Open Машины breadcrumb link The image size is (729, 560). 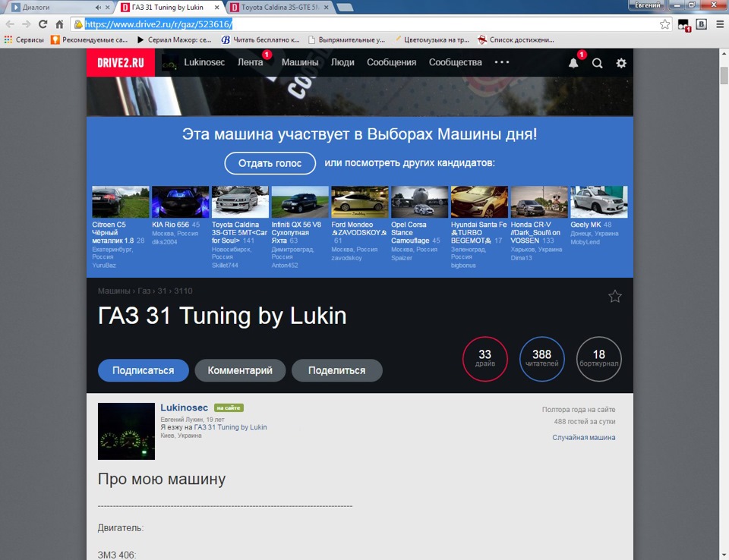click(x=114, y=291)
